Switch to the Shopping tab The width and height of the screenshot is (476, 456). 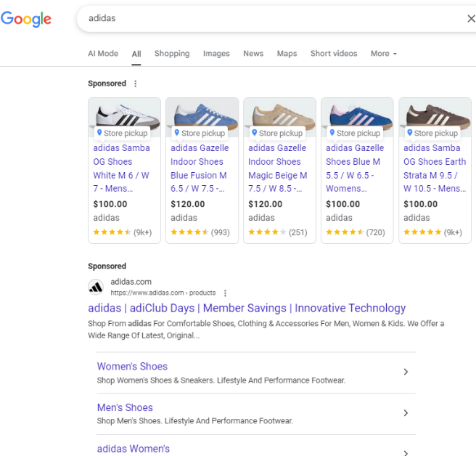[172, 54]
